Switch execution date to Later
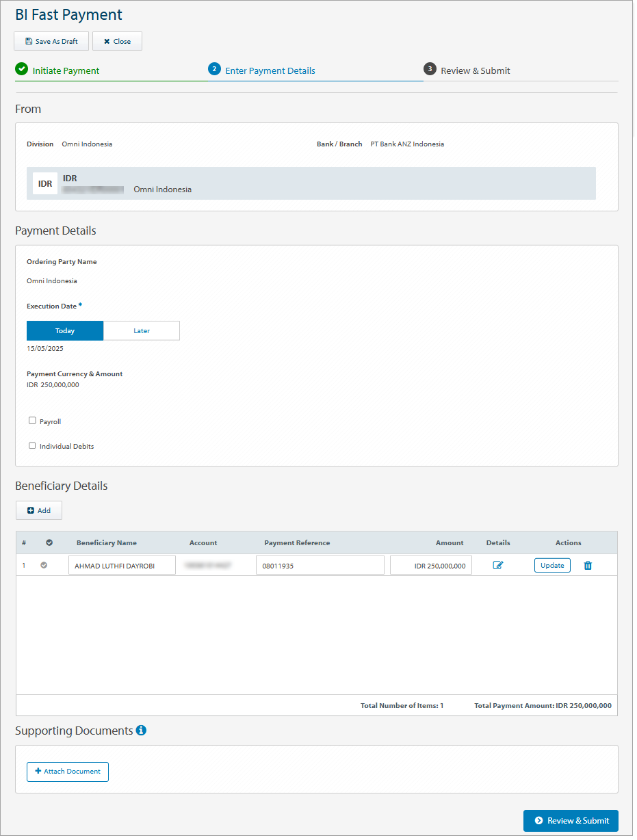Screen dimensions: 637x840 [x=142, y=330]
